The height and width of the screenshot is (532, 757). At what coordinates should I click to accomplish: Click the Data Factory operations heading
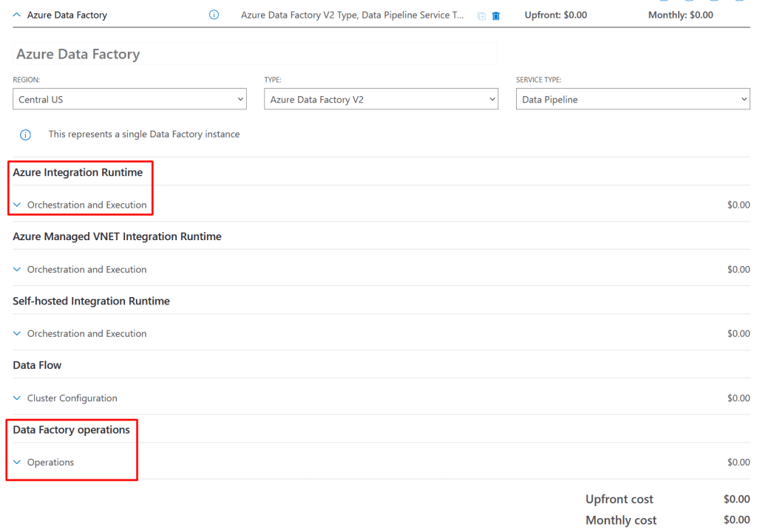click(71, 430)
